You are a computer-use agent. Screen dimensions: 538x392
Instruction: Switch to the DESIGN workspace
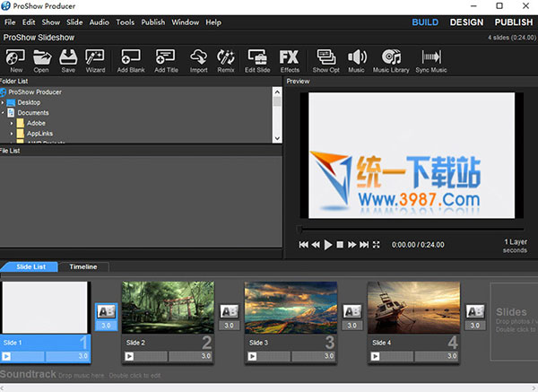pos(466,22)
